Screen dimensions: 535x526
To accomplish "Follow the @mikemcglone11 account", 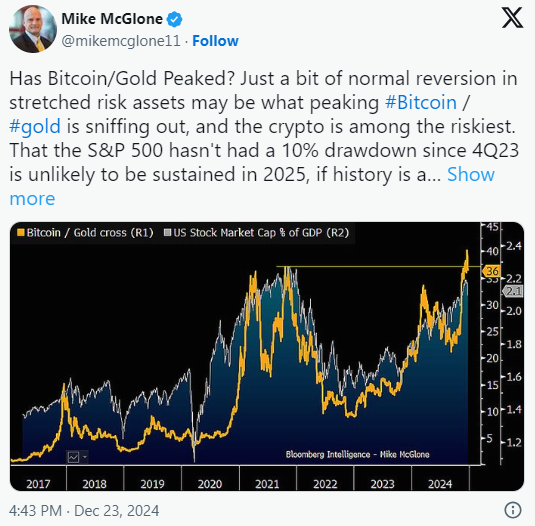I will (x=215, y=41).
